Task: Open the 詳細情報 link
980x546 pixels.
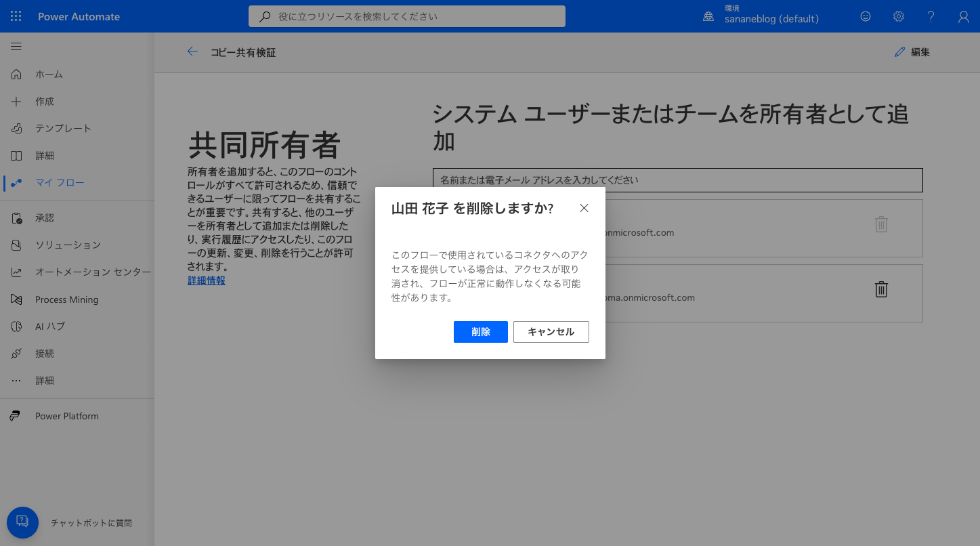Action: coord(207,280)
